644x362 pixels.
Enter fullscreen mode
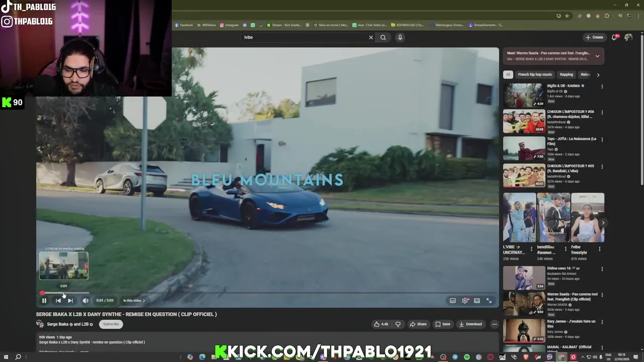[489, 301]
